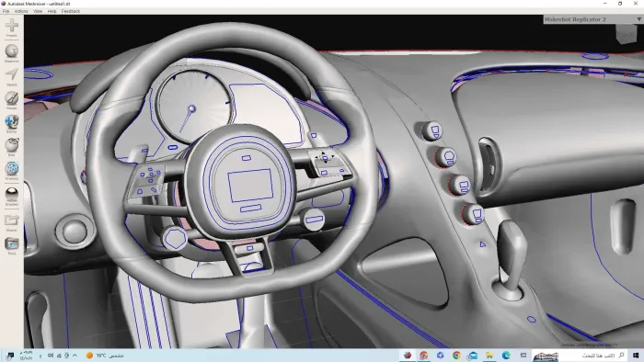The height and width of the screenshot is (362, 644).
Task: Open the View menu
Action: pyautogui.click(x=38, y=11)
